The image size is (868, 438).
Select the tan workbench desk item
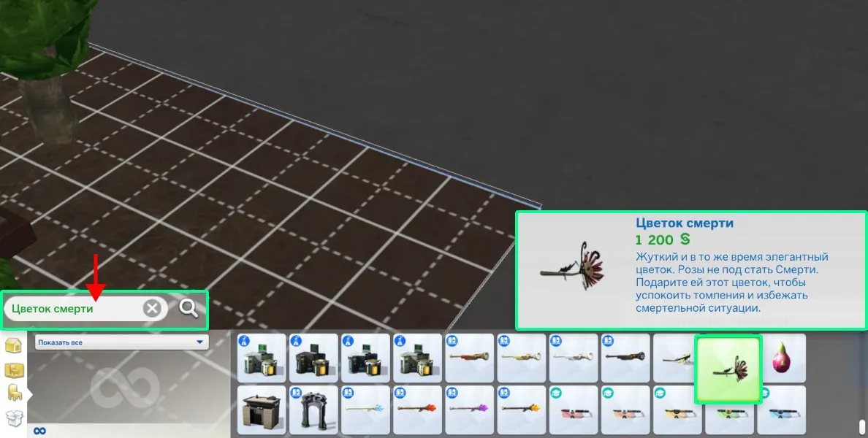(x=262, y=410)
